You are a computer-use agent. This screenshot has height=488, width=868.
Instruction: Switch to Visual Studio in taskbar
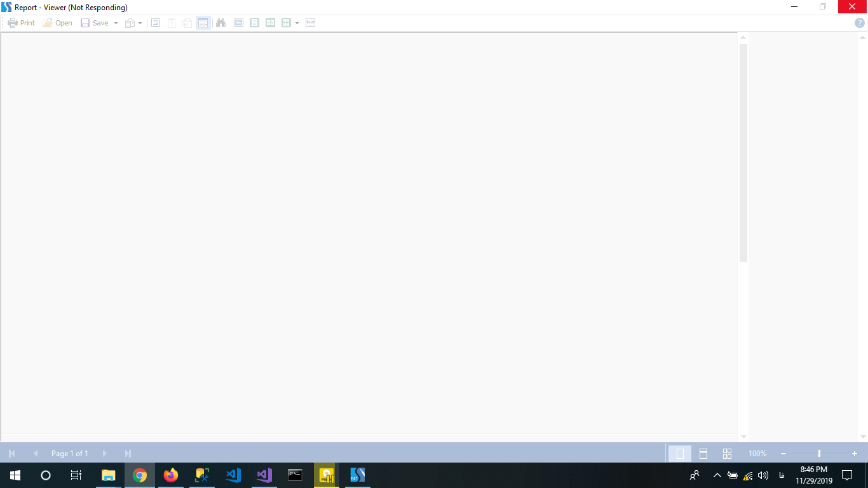[264, 475]
